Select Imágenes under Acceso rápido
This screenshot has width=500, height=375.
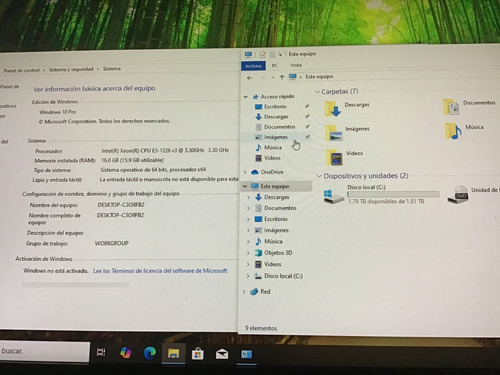tap(276, 137)
